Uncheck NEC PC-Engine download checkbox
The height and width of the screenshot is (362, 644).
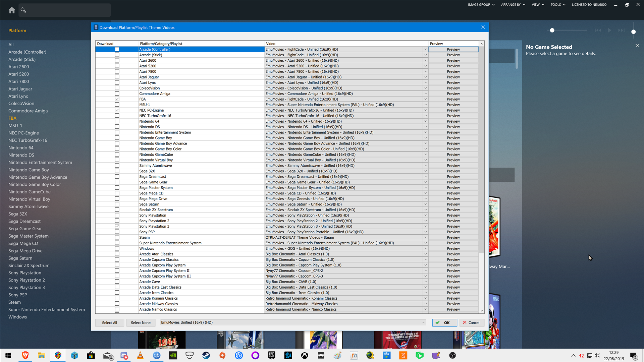[117, 110]
